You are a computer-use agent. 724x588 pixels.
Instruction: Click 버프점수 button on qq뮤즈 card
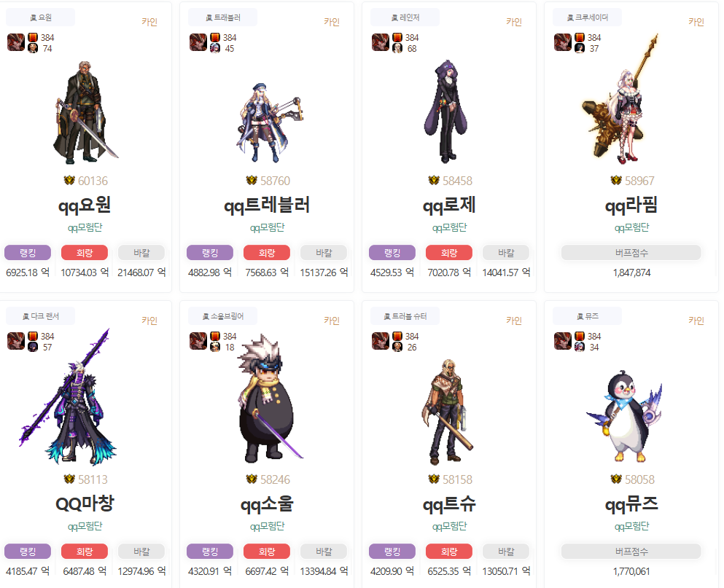pyautogui.click(x=631, y=551)
